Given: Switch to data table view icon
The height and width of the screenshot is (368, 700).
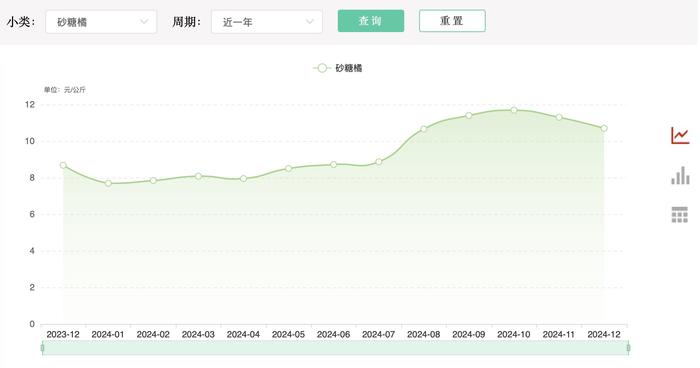Looking at the screenshot, I should click(x=679, y=214).
